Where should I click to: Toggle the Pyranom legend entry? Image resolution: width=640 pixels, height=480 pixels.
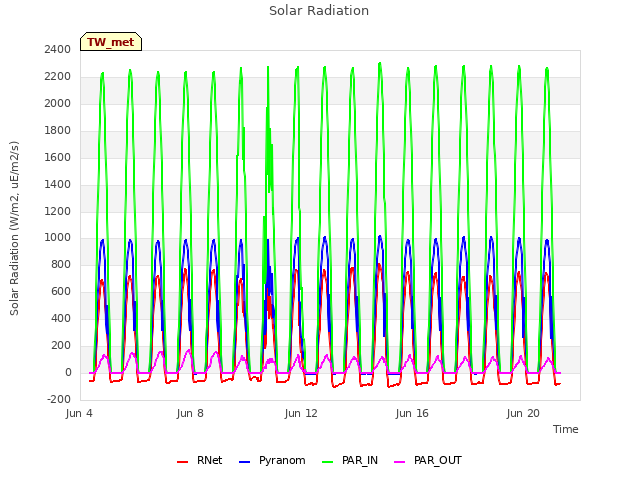[x=272, y=460]
